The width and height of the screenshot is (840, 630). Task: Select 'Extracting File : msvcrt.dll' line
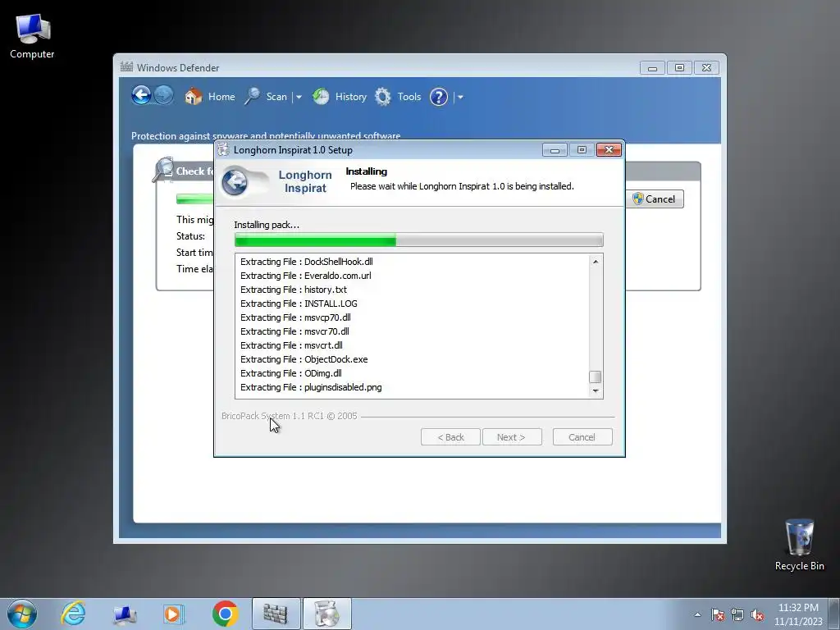click(291, 345)
